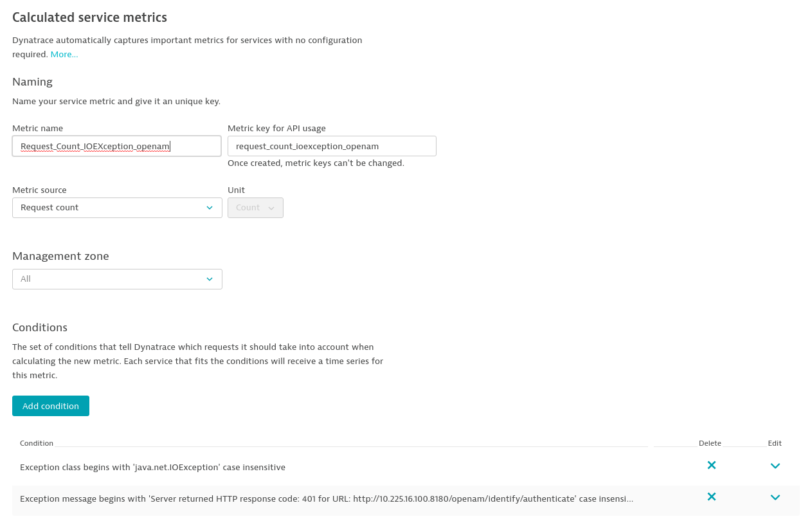Expand edit for Exception class condition
This screenshot has height=530, width=812.
[x=775, y=466]
